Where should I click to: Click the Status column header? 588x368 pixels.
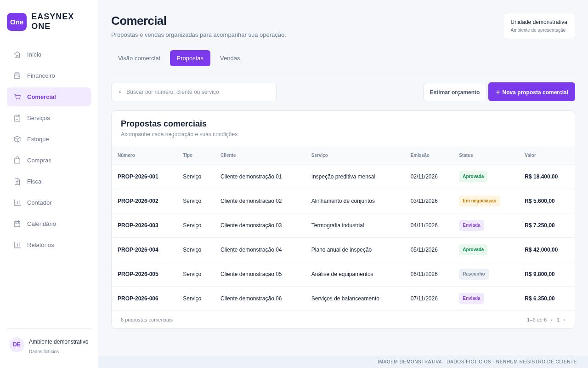click(466, 155)
